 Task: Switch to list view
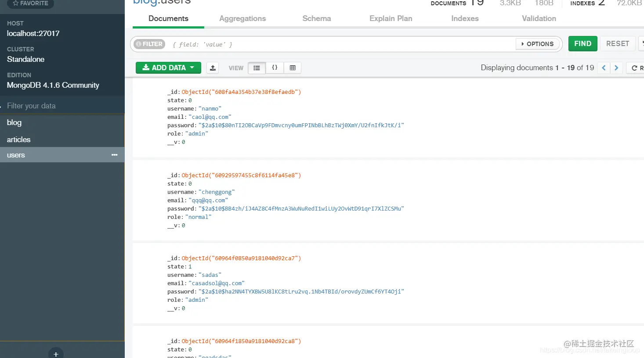click(257, 68)
